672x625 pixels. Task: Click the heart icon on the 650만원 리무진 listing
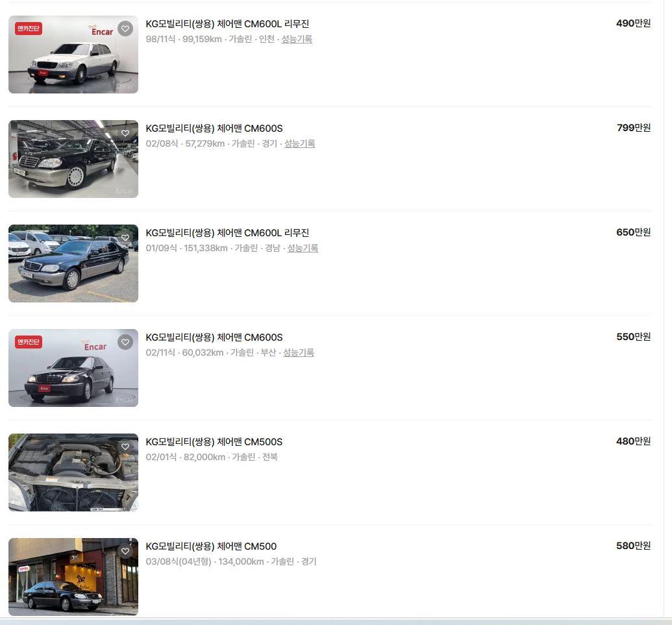coord(125,237)
